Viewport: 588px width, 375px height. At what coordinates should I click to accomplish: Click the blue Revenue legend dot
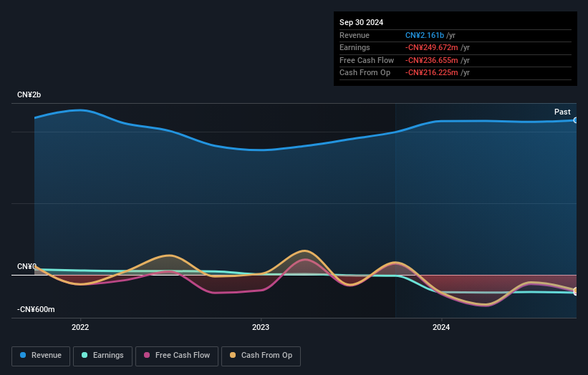(x=23, y=355)
